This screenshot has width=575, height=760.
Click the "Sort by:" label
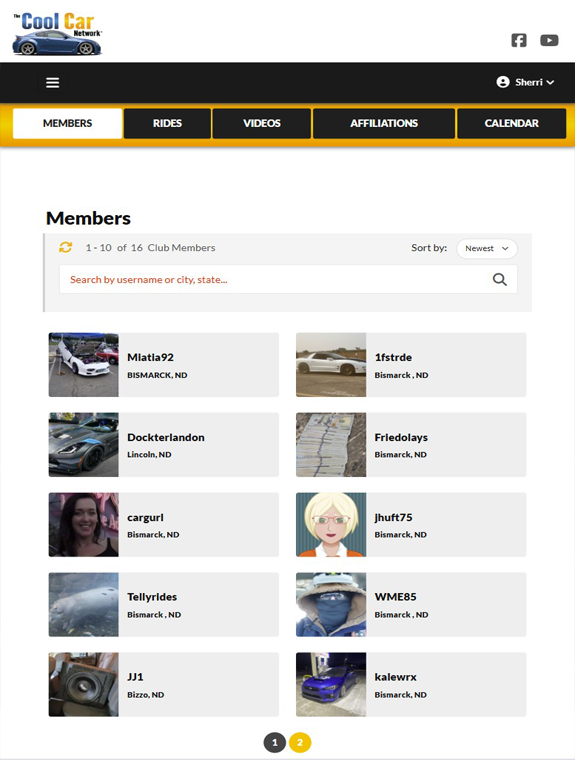(429, 248)
